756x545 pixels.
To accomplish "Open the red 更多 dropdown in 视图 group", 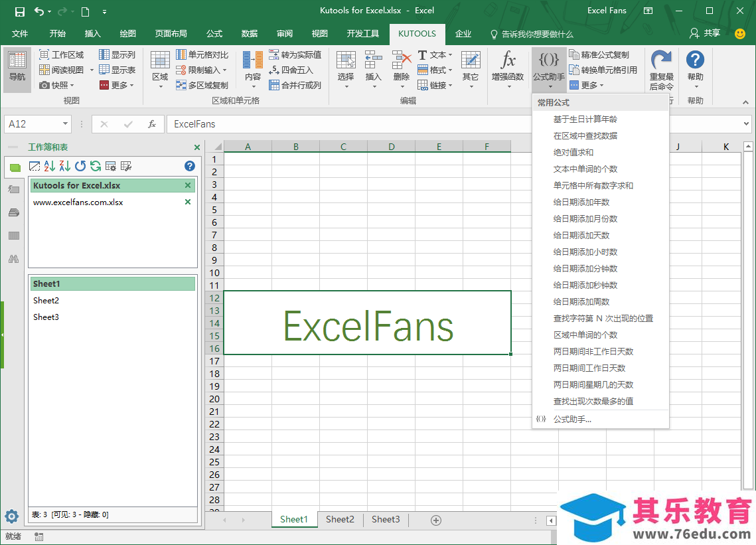I will [x=117, y=85].
